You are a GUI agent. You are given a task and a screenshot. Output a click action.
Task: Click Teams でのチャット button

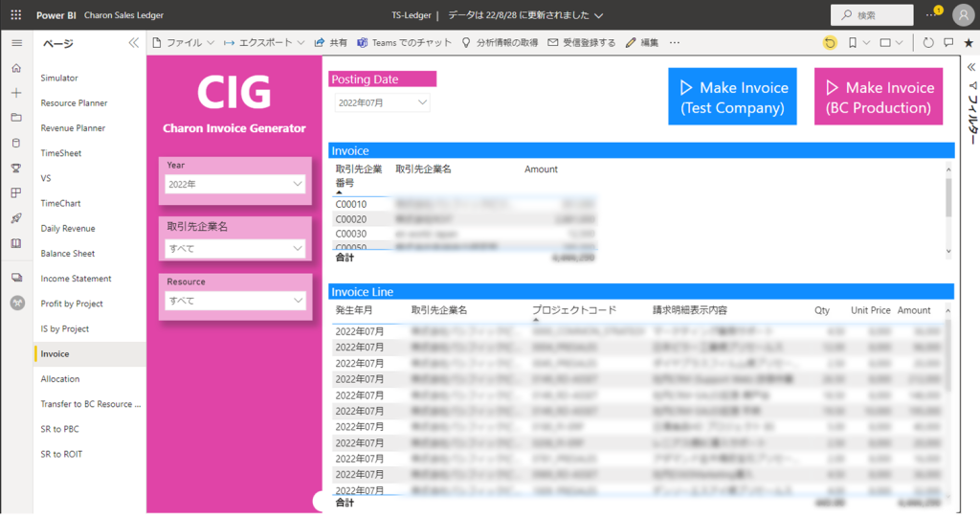point(405,42)
